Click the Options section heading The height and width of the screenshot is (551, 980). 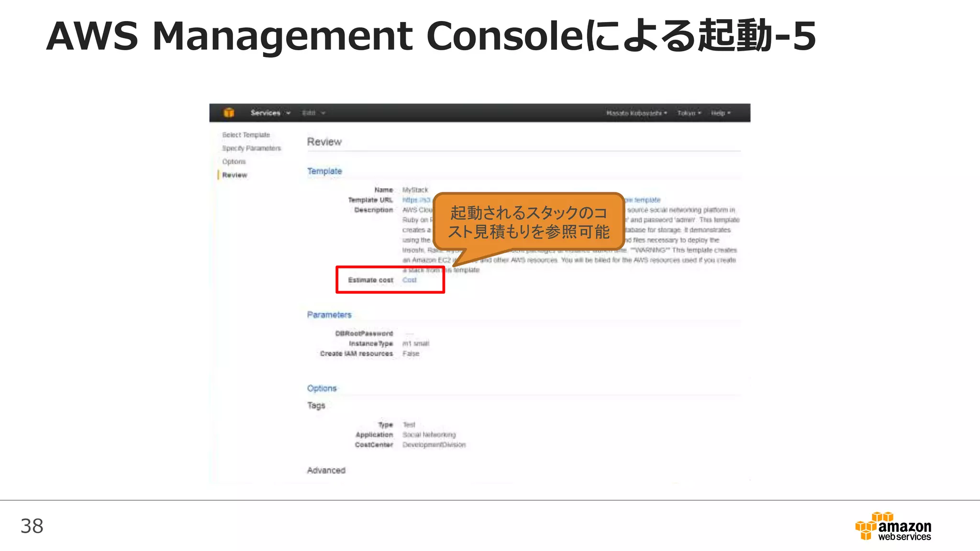[322, 388]
